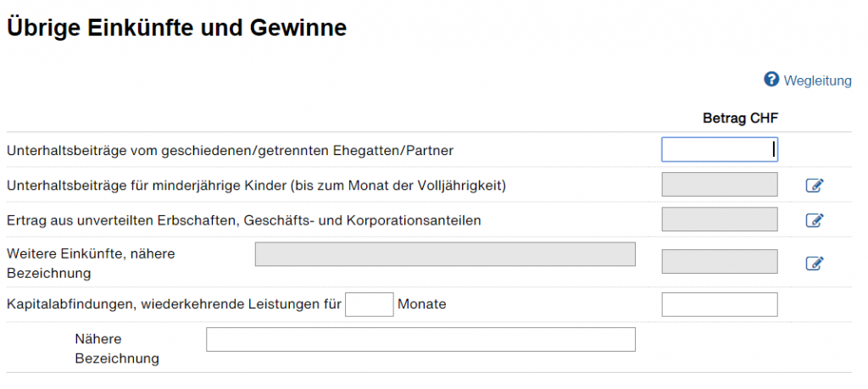Click greyed amount field for minderjährige Kinder

pyautogui.click(x=720, y=184)
